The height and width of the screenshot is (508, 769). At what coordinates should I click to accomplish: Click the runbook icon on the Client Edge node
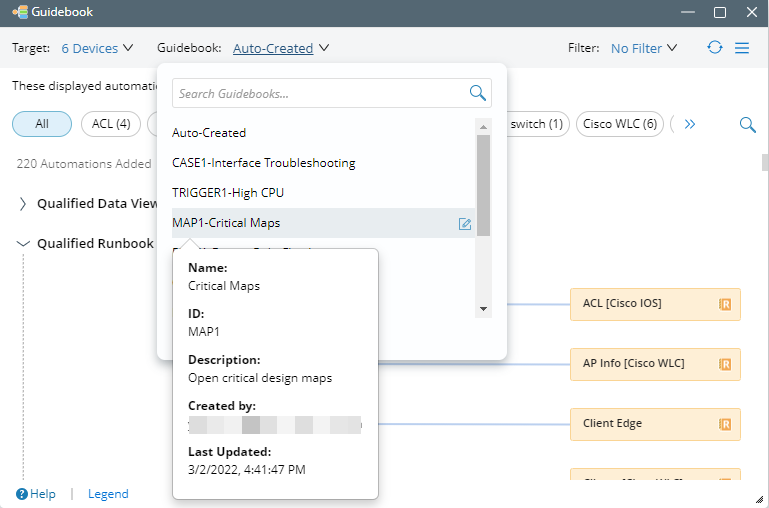(x=725, y=424)
